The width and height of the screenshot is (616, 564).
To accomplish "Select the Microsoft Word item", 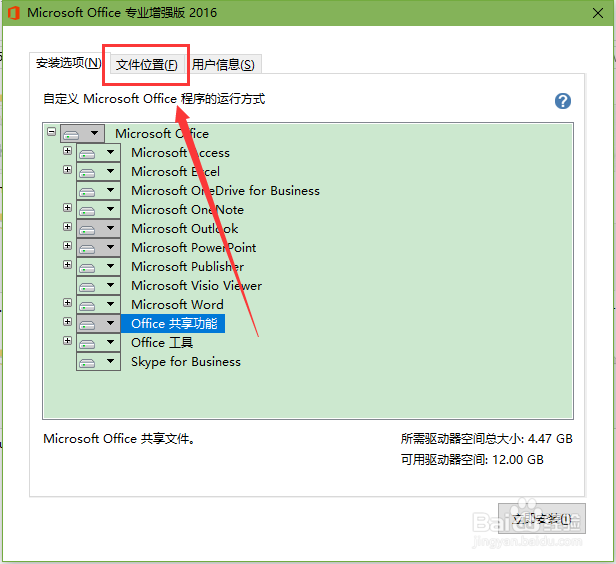I will coord(177,304).
